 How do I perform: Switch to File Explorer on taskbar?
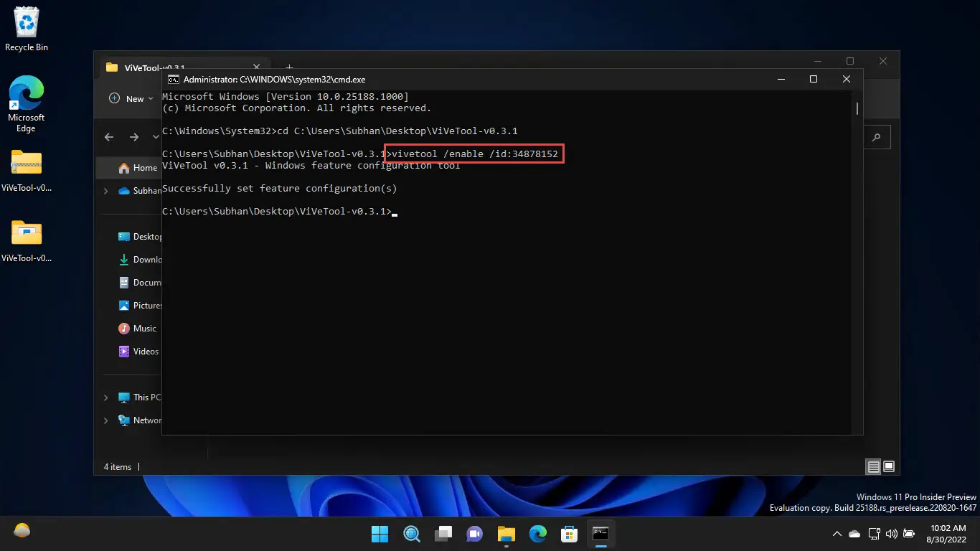point(507,533)
